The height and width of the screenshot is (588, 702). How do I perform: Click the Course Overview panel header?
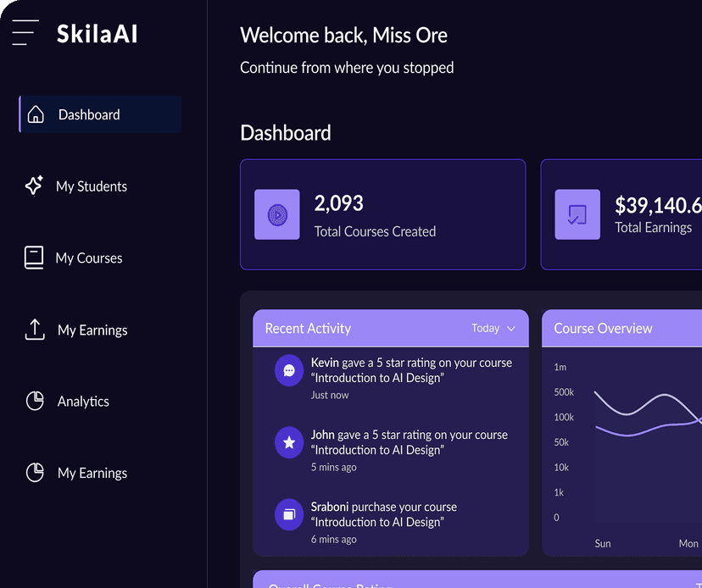click(603, 328)
